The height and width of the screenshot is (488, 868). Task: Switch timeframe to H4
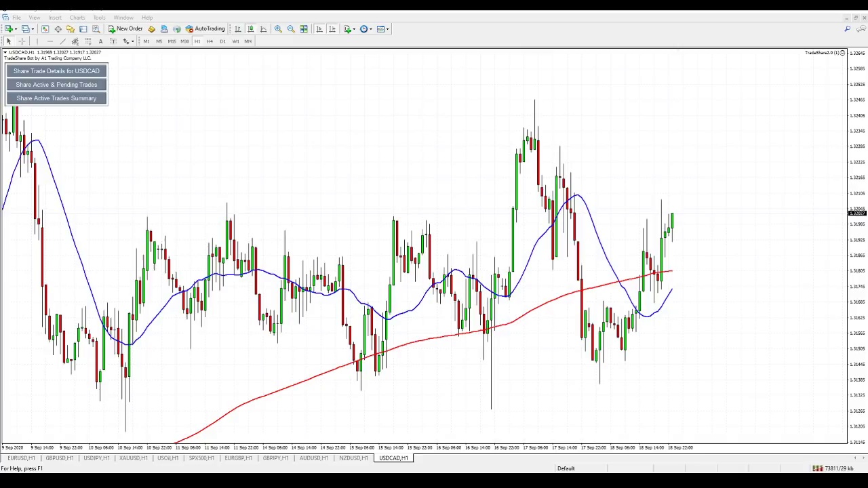[x=210, y=41]
